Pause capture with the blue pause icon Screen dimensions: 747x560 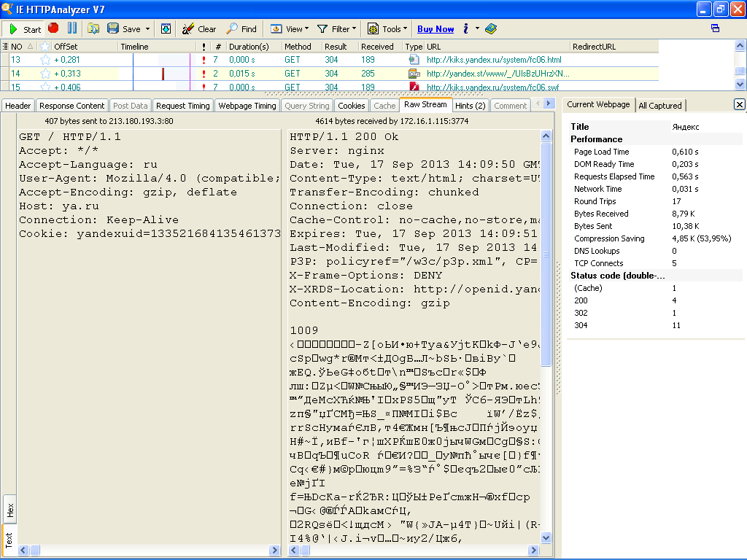click(x=72, y=28)
